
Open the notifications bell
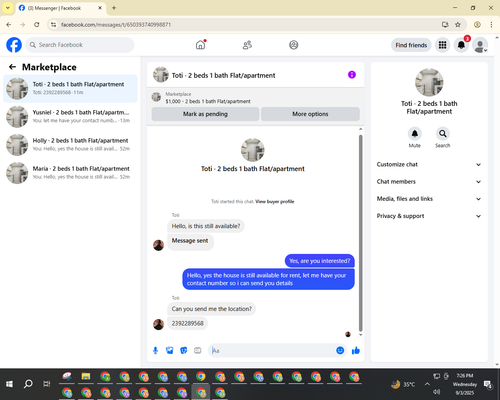coord(461,45)
